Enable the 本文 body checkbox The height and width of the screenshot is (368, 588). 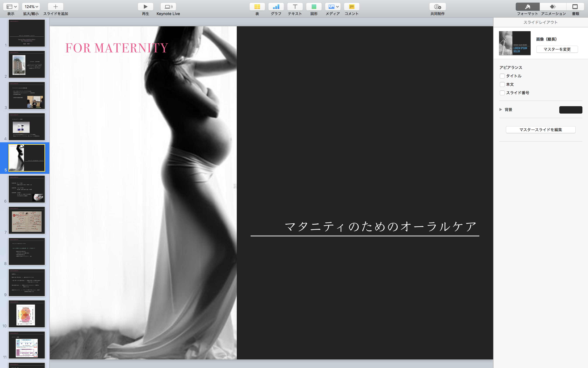(x=502, y=84)
